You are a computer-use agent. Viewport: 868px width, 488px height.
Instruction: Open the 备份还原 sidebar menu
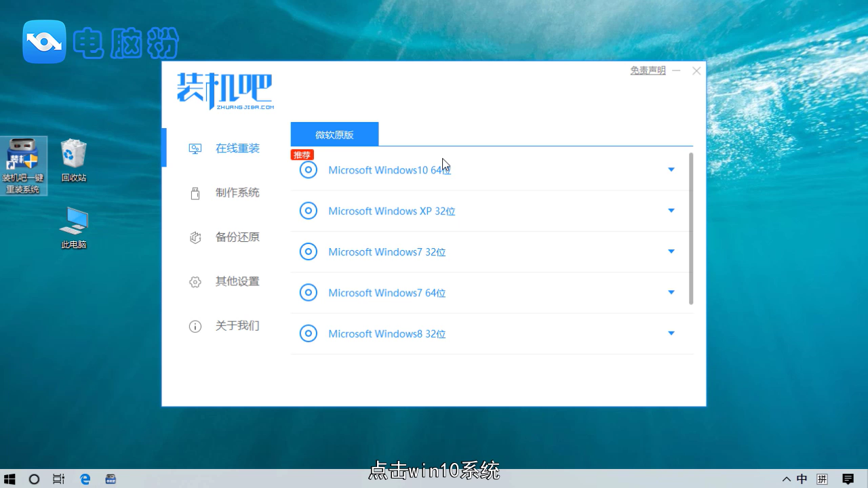click(237, 237)
